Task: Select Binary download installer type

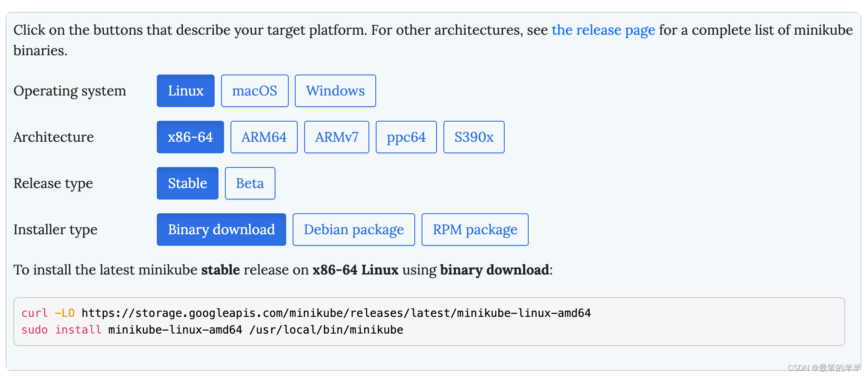Action: pos(221,230)
